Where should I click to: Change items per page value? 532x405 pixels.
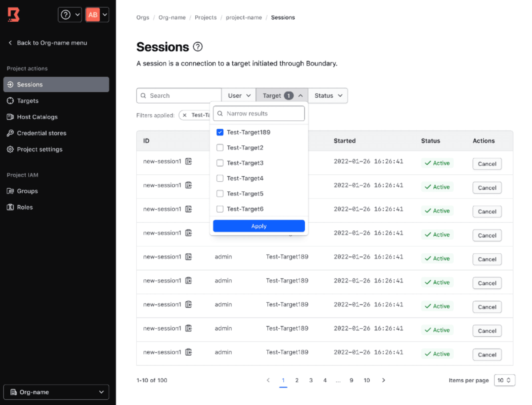coord(504,380)
